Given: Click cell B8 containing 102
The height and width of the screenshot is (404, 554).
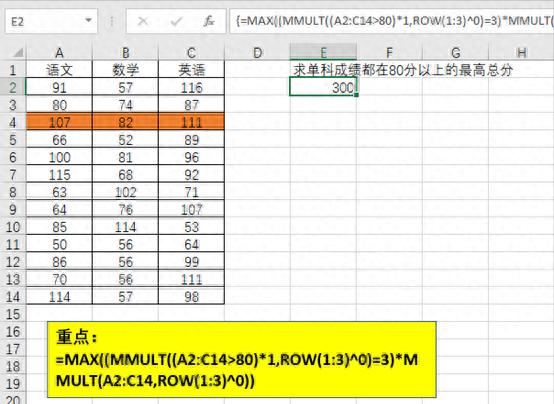Looking at the screenshot, I should point(125,192).
